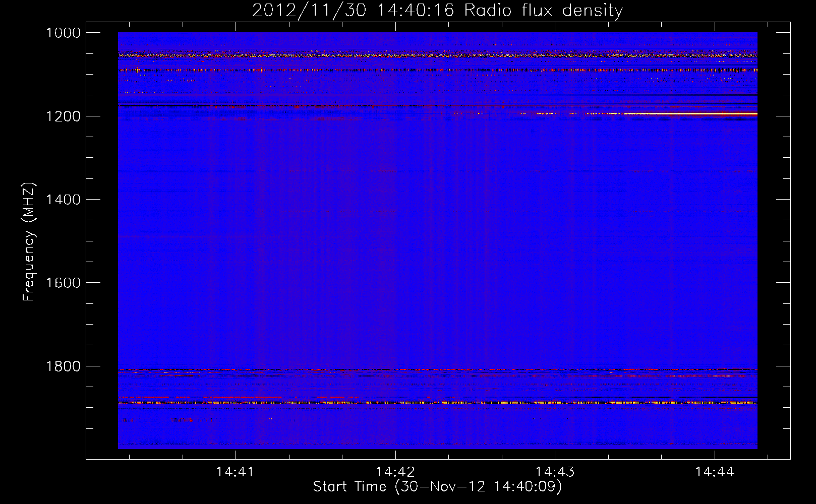This screenshot has height=504, width=816.
Task: Click the 14:43 time tick label
Action: tap(555, 472)
